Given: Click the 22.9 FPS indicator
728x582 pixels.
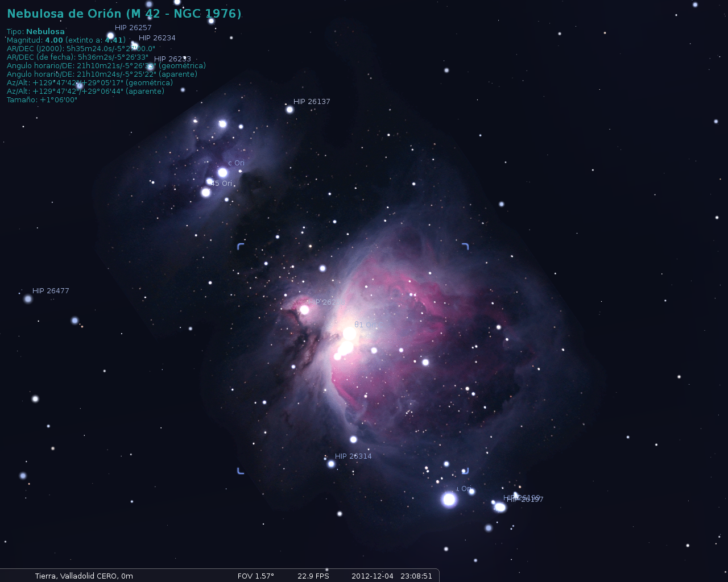Looking at the screenshot, I should (313, 576).
